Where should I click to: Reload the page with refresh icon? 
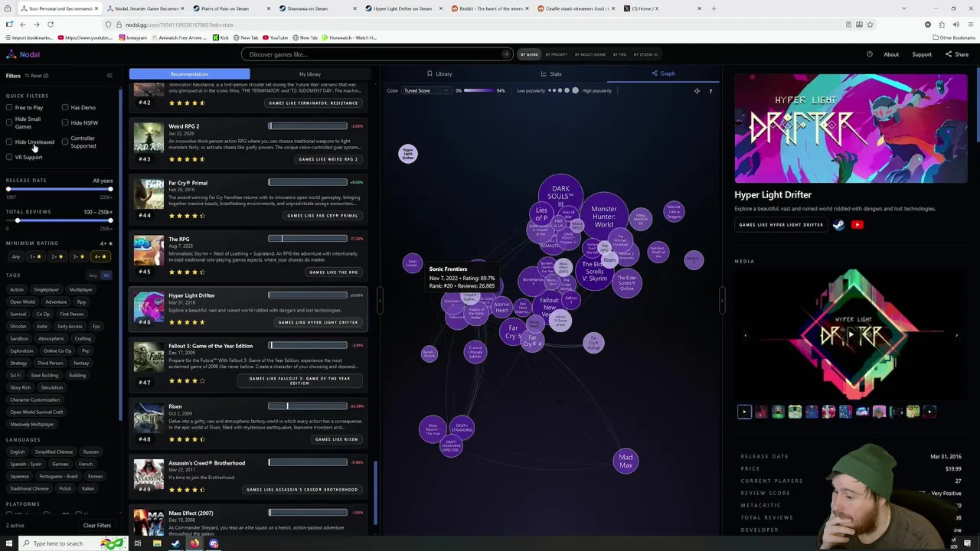coord(51,24)
